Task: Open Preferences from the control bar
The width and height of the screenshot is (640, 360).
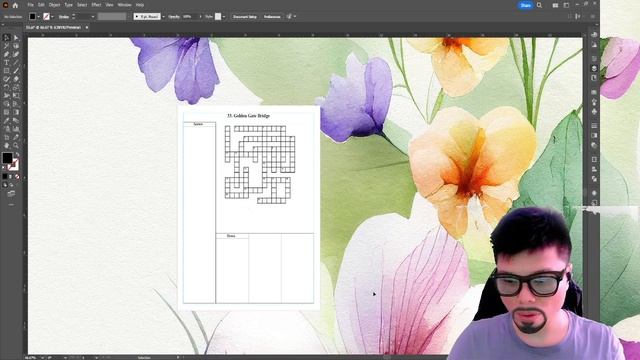Action: click(x=272, y=17)
